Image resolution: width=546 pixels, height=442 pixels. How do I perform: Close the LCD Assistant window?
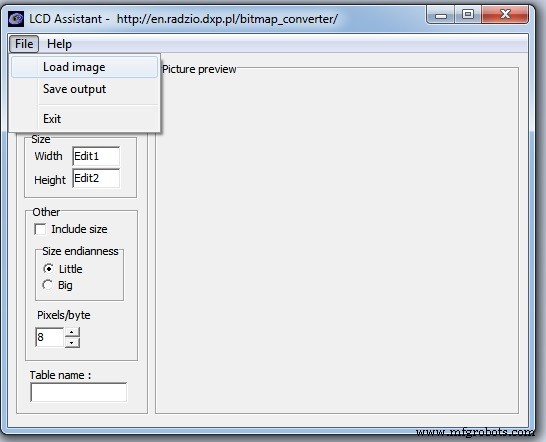click(505, 15)
